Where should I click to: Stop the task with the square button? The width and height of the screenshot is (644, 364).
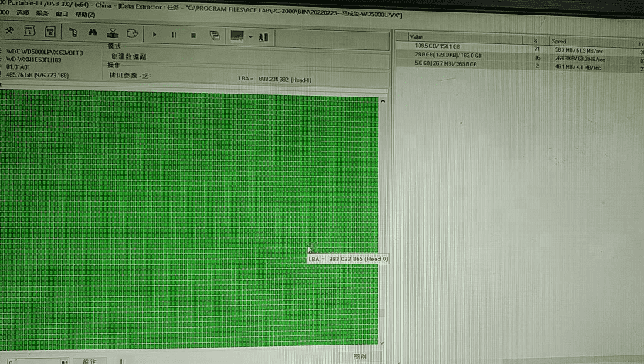(x=193, y=34)
